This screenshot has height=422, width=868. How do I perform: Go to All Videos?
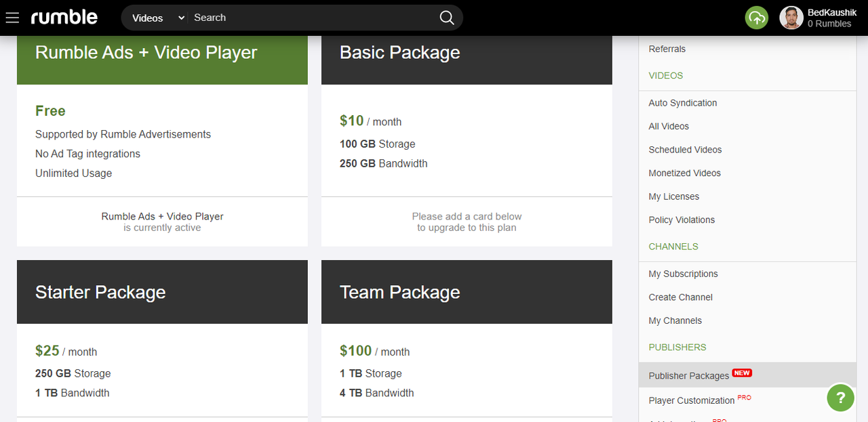coord(669,126)
